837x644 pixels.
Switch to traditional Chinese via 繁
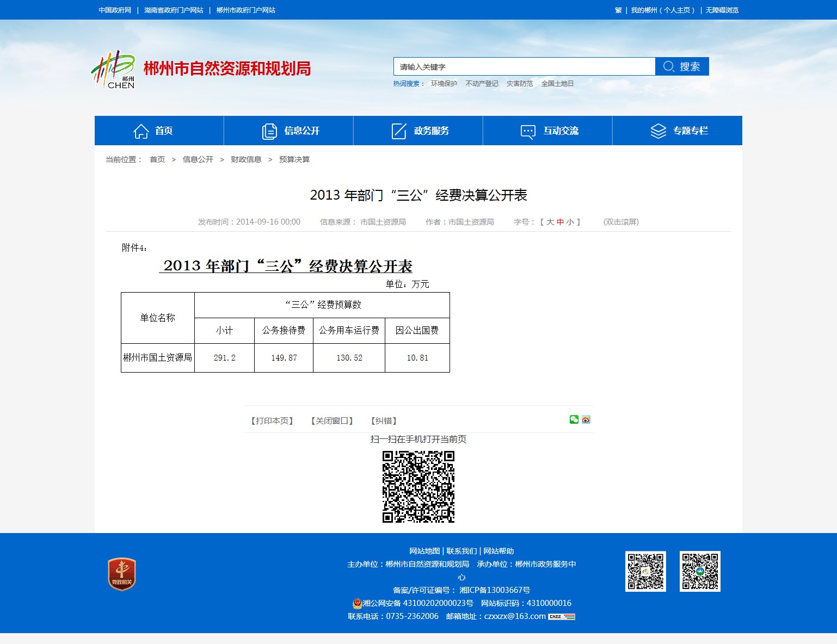[618, 10]
